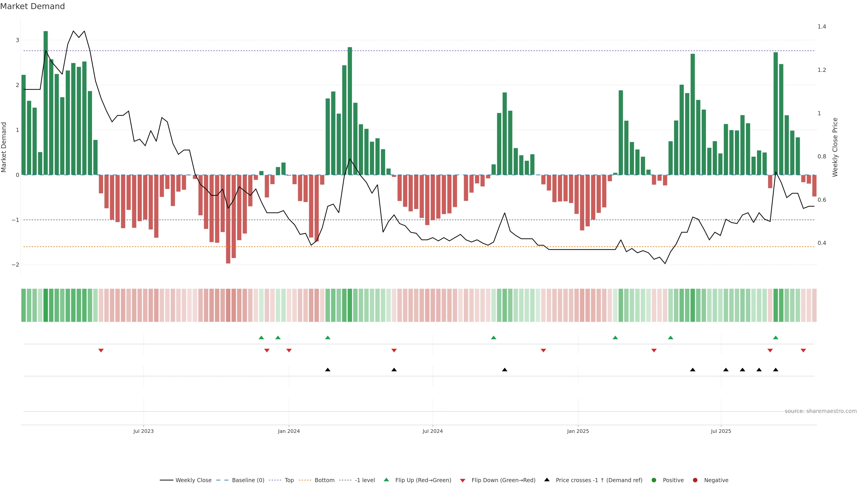Screen dimensions: 868x488
Task: Click the Jul 2025 axis label
Action: point(721,431)
